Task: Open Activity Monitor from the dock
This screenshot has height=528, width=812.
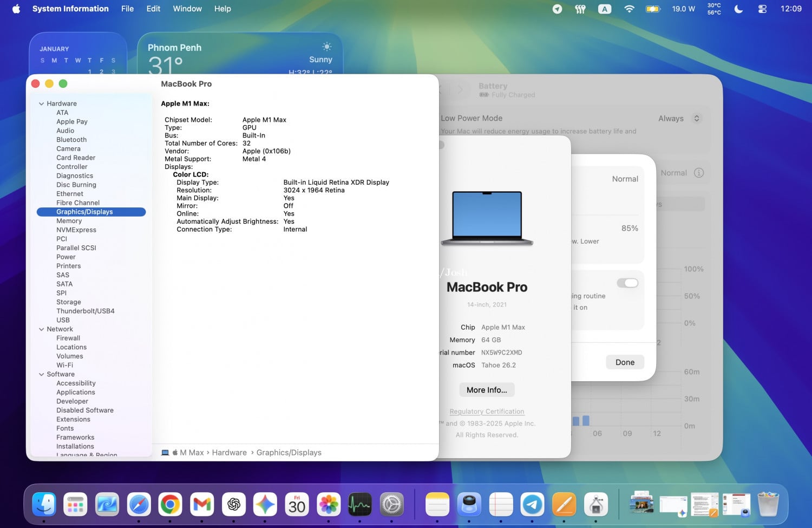Action: pos(360,505)
